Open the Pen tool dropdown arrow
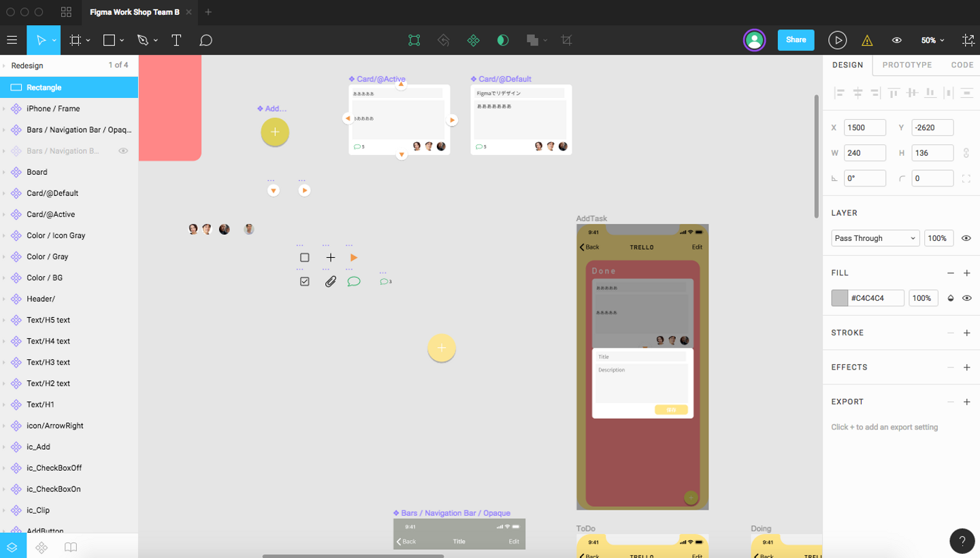The image size is (980, 558). [x=155, y=41]
